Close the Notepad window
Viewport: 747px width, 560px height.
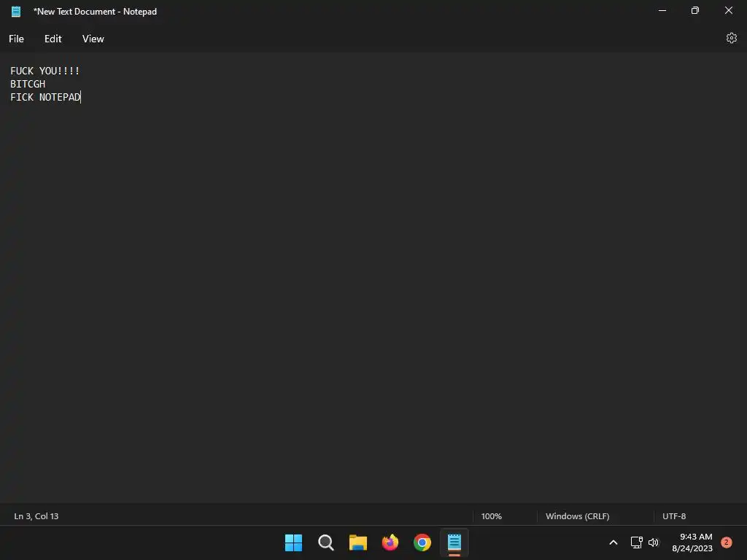point(729,10)
